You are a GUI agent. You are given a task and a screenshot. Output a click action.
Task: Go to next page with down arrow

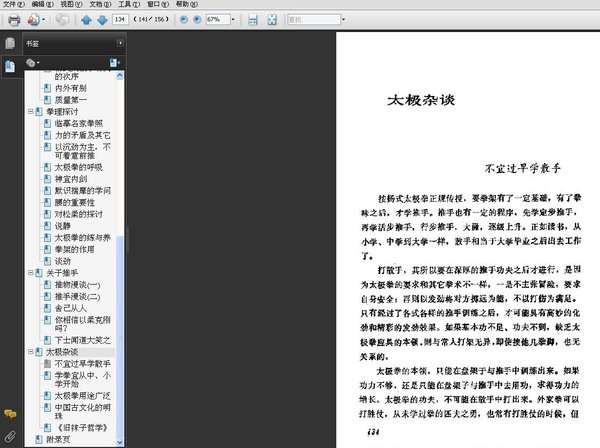(102, 20)
